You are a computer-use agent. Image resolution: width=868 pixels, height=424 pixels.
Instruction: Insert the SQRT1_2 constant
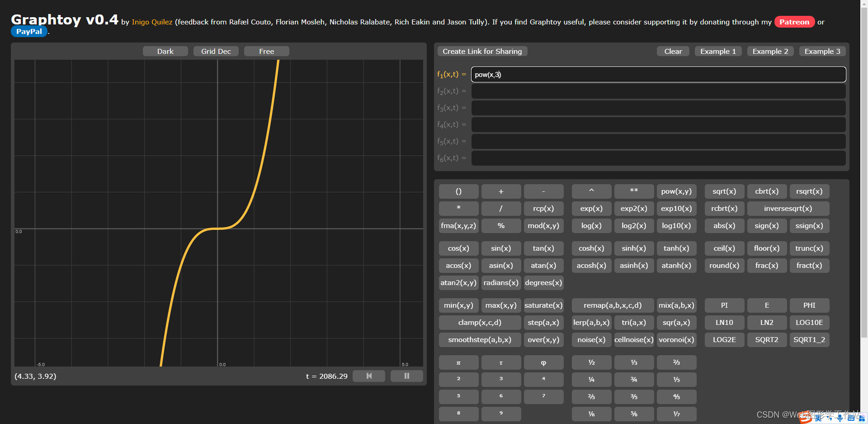coord(809,340)
